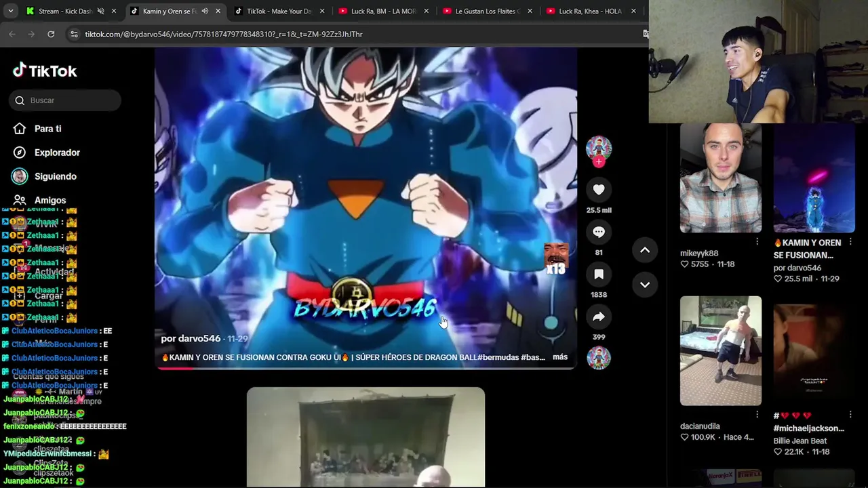This screenshot has width=868, height=488.
Task: Click KAMIN Y OREN SE FUSIONAN card title
Action: [x=807, y=249]
